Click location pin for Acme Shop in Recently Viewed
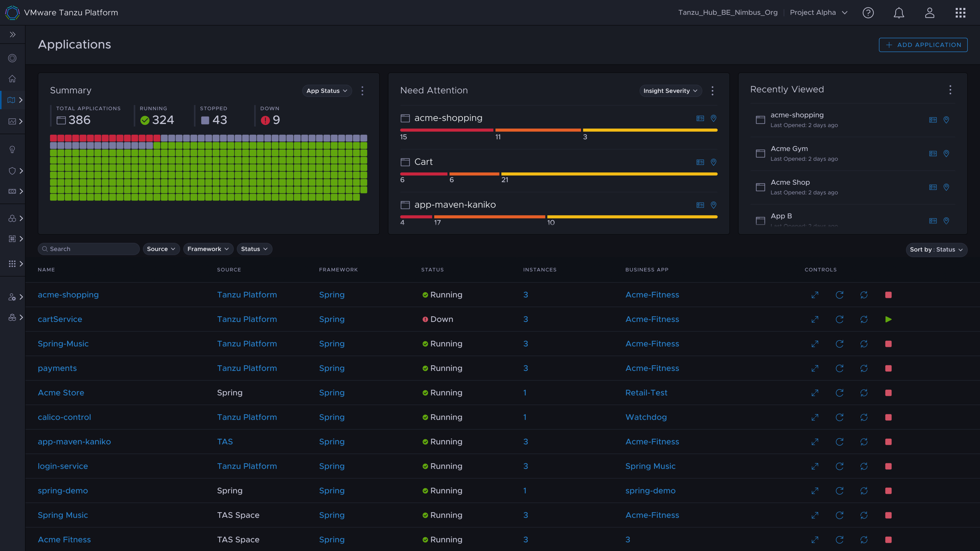Screen dimensions: 980x551 (947, 187)
